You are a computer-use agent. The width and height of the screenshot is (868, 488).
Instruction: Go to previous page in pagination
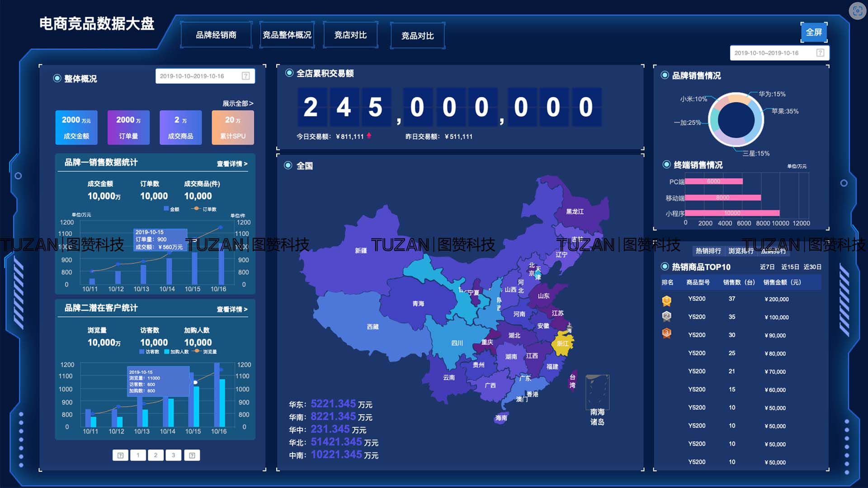[x=120, y=455]
